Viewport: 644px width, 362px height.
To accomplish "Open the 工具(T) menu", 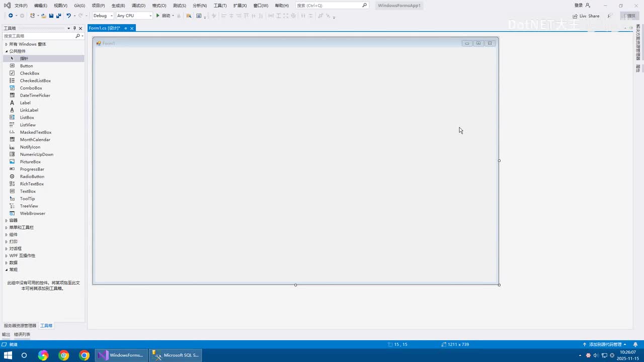I will click(x=220, y=6).
